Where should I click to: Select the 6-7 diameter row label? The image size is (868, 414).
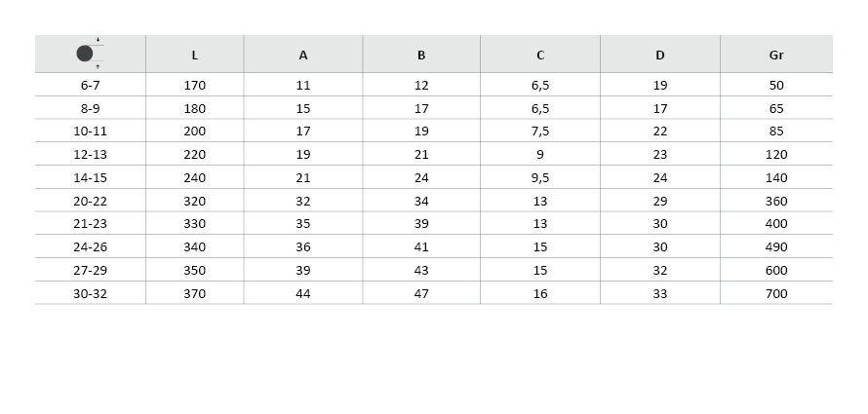[x=91, y=86]
